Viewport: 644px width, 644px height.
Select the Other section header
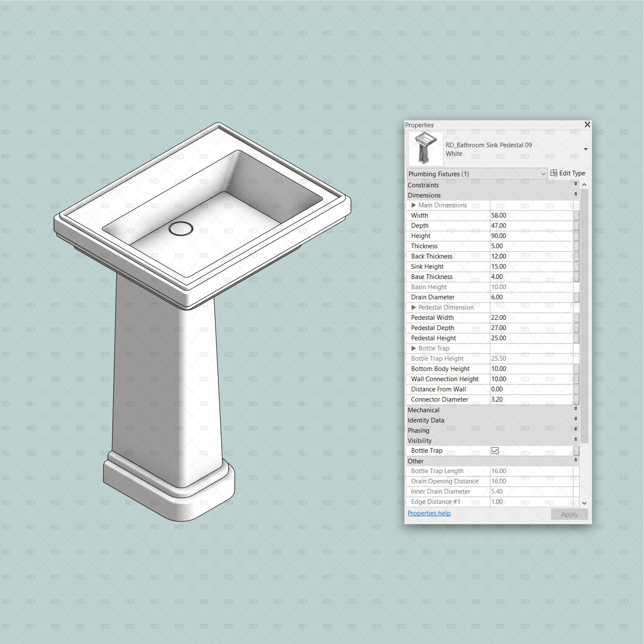click(416, 461)
